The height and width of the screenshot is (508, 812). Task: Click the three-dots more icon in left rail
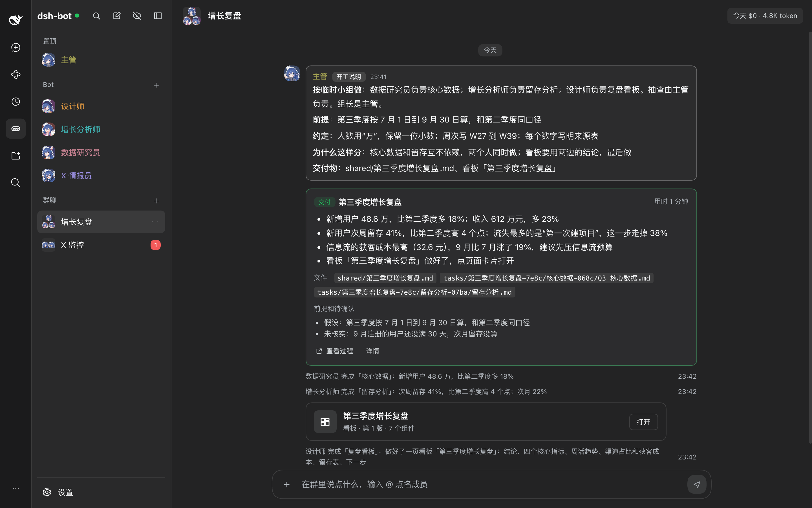[16, 489]
